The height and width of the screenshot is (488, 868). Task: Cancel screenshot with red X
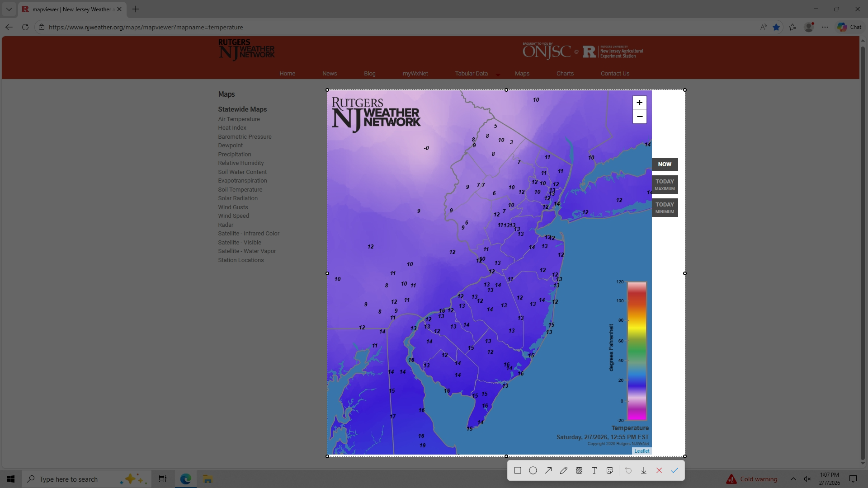(x=659, y=470)
